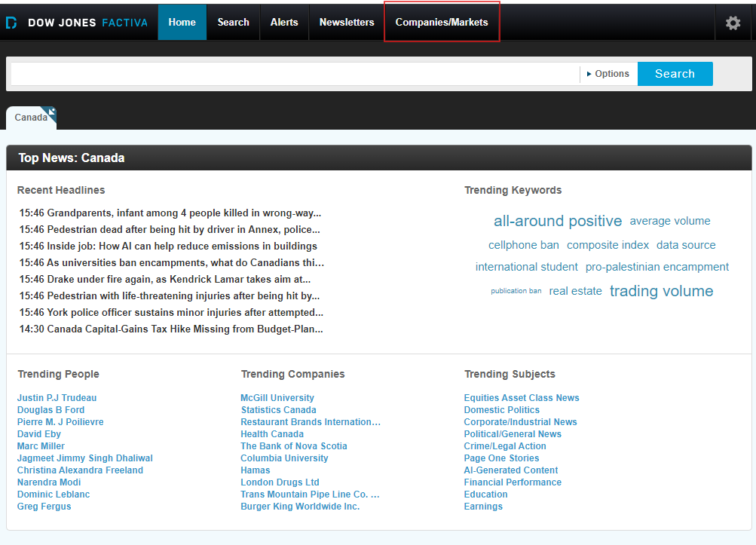Viewport: 756px width, 545px height.
Task: Switch to the Newsletters tab
Action: coord(347,23)
